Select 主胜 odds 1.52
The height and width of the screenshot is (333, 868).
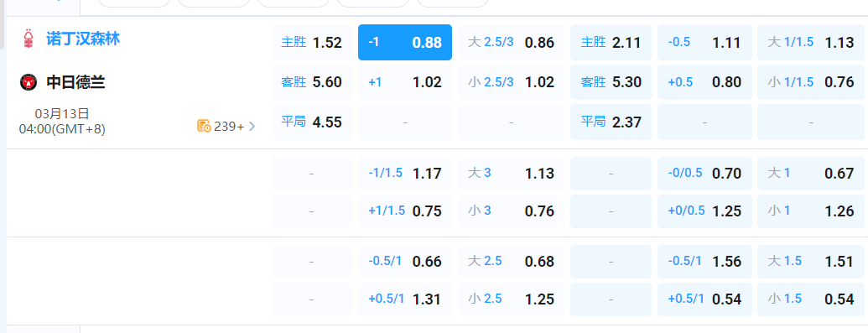pos(311,42)
